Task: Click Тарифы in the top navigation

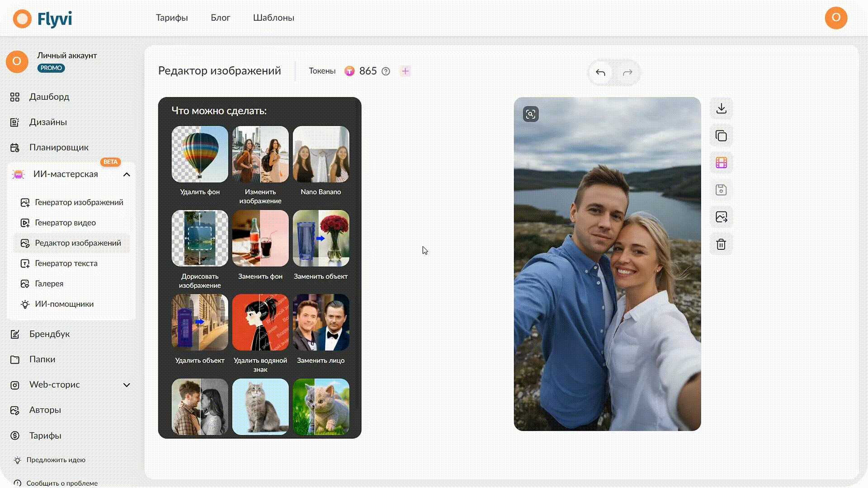Action: pyautogui.click(x=172, y=18)
